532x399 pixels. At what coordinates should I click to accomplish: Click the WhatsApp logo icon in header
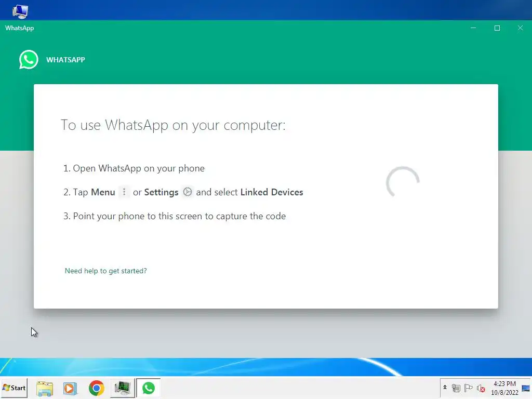click(29, 60)
